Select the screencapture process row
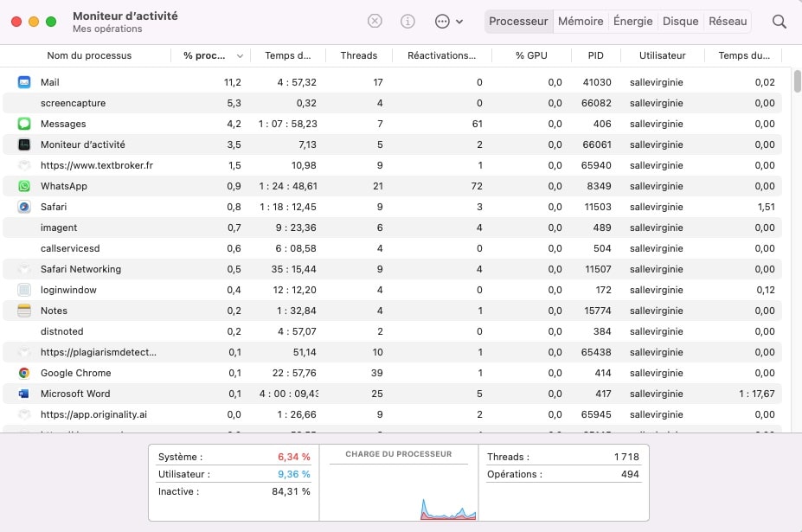 click(392, 103)
